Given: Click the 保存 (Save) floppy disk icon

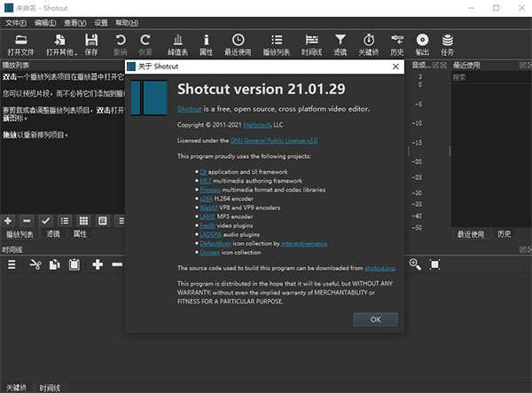Looking at the screenshot, I should (91, 44).
